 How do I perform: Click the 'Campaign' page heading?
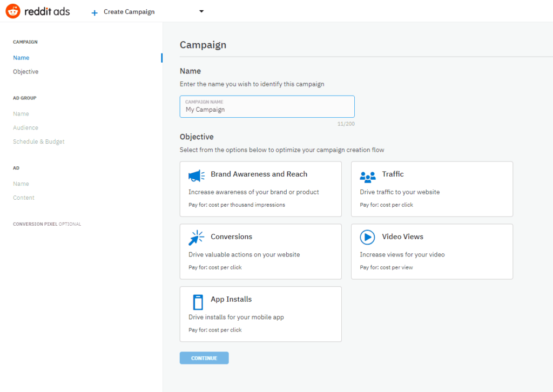(x=203, y=45)
